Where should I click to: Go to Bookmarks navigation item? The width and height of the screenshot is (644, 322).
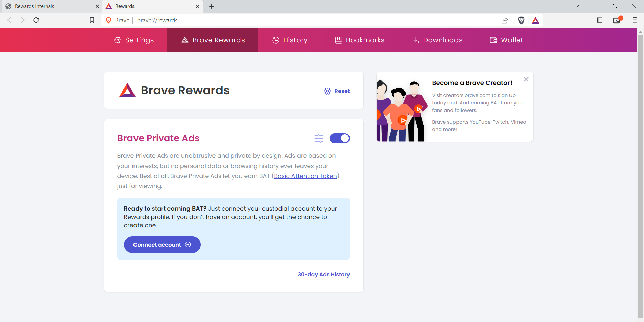tap(360, 40)
